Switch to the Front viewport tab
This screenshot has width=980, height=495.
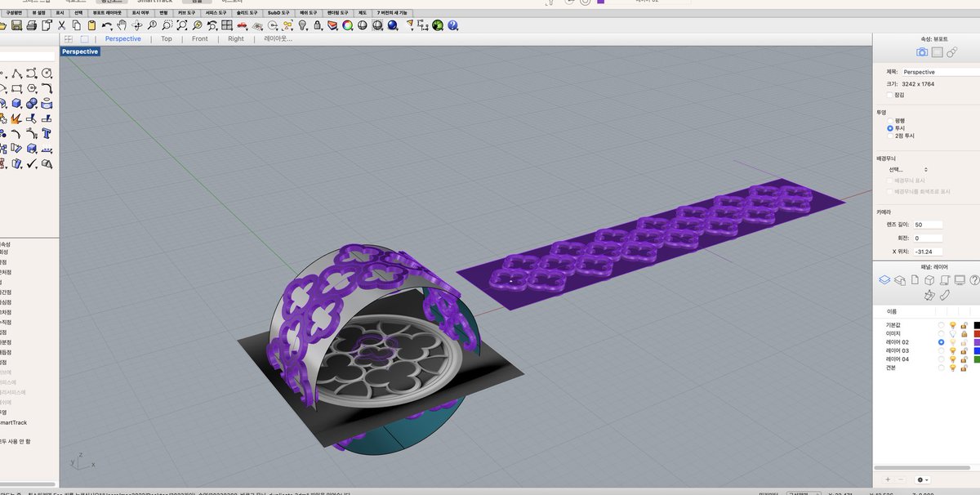click(200, 38)
